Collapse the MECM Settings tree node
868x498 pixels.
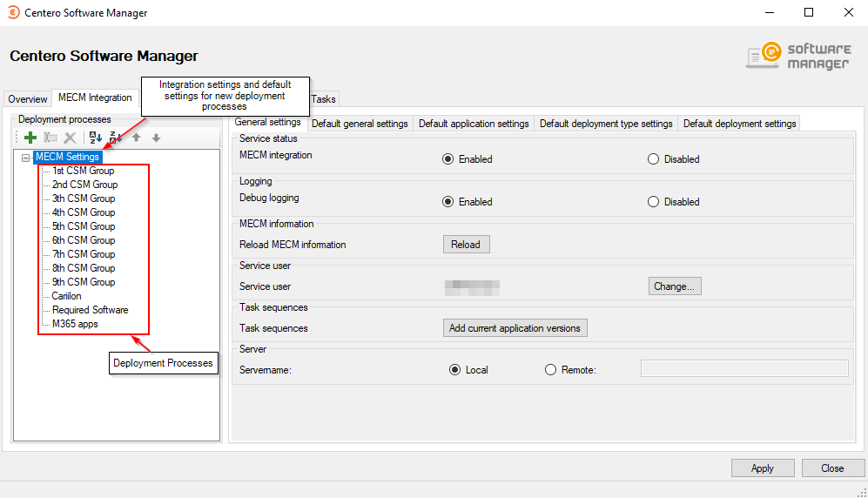coord(25,158)
